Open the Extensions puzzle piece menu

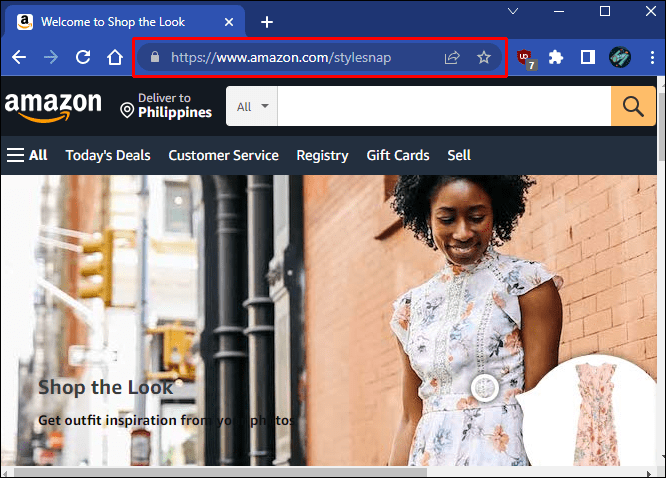556,57
